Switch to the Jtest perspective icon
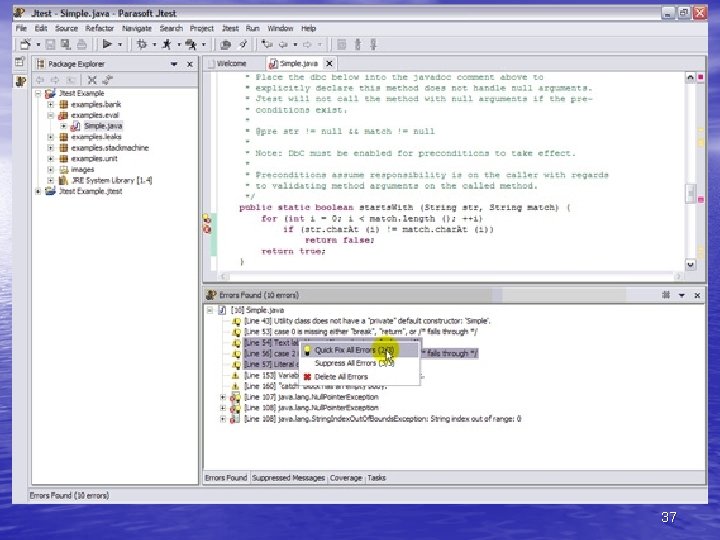The image size is (720, 540). pyautogui.click(x=21, y=82)
